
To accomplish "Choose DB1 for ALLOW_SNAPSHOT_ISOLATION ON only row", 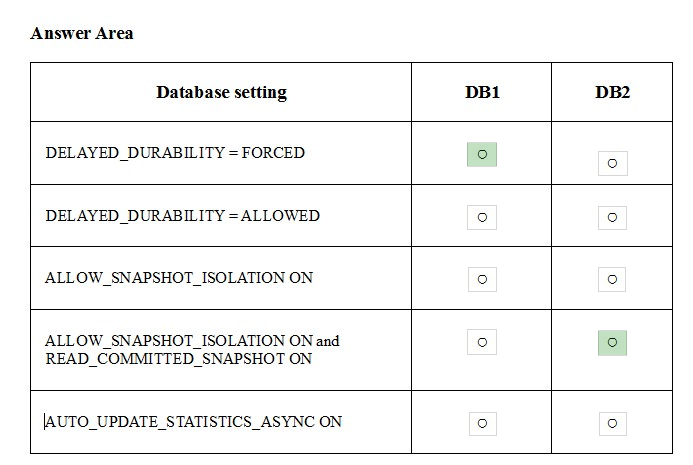I will (x=482, y=279).
